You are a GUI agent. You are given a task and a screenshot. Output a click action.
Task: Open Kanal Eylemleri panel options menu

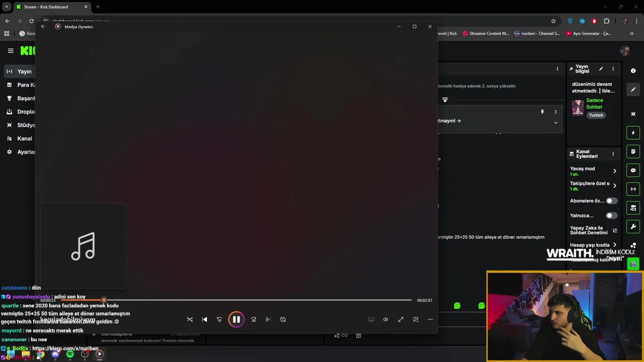613,154
